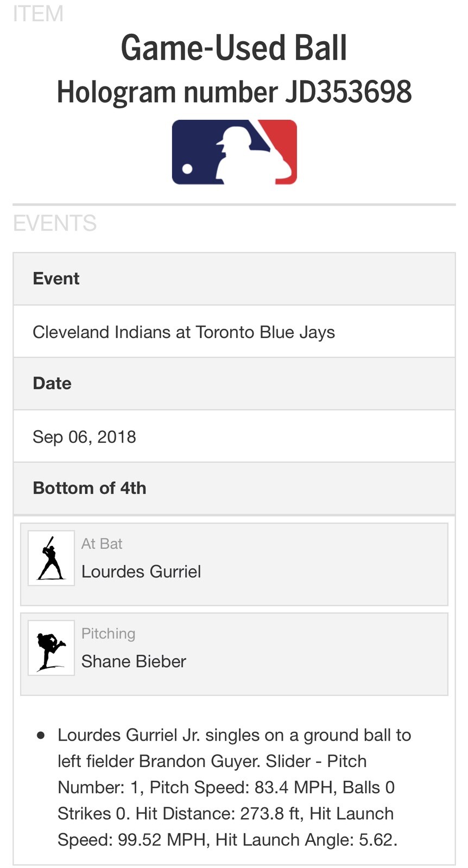
Task: Click the Game-Used Ball title
Action: pos(234,48)
